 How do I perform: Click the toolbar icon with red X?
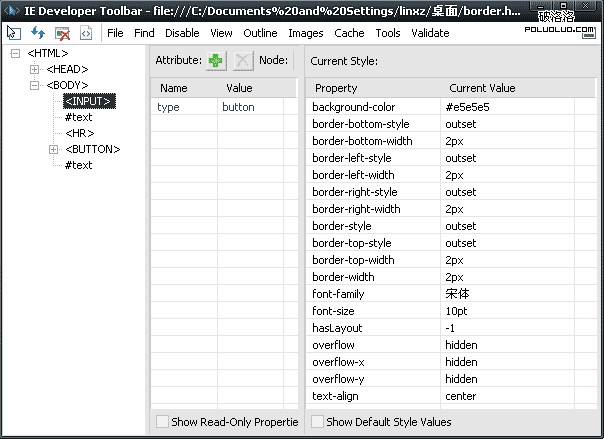click(x=62, y=33)
